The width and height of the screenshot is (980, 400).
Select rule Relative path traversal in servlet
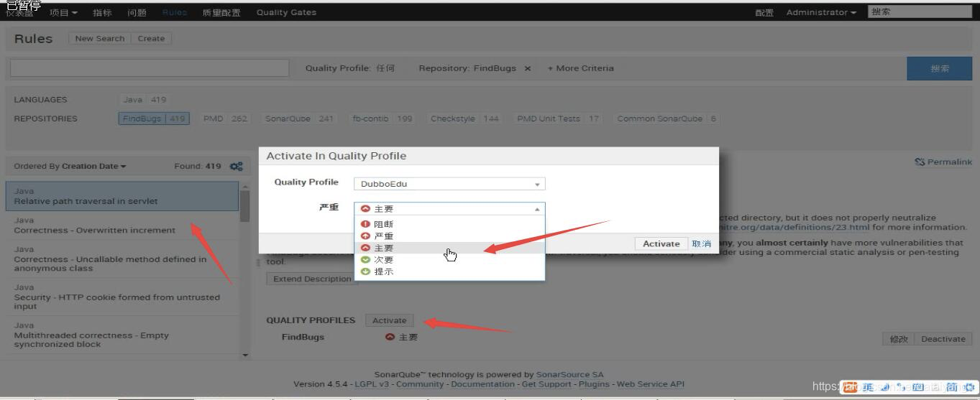coord(122,196)
